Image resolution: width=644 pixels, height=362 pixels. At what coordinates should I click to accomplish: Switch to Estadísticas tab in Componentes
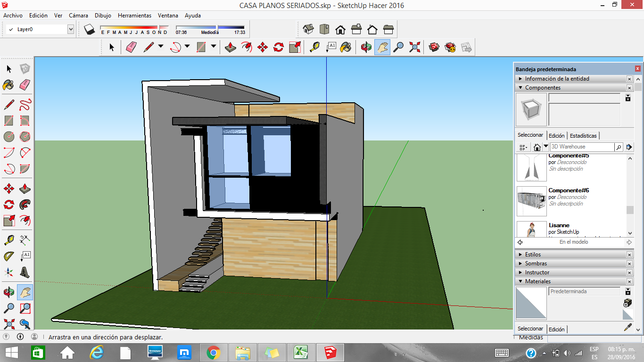click(x=583, y=136)
